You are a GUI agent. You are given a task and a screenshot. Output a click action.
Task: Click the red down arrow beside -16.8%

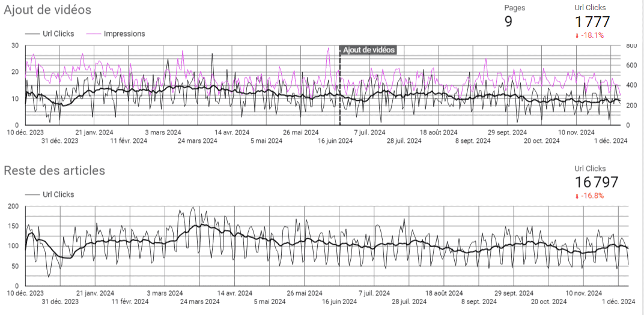click(x=577, y=196)
